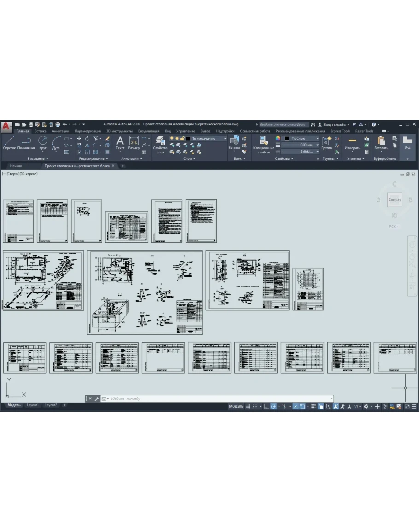The width and height of the screenshot is (419, 532).
Task: Click the command line input field
Action: (216, 398)
